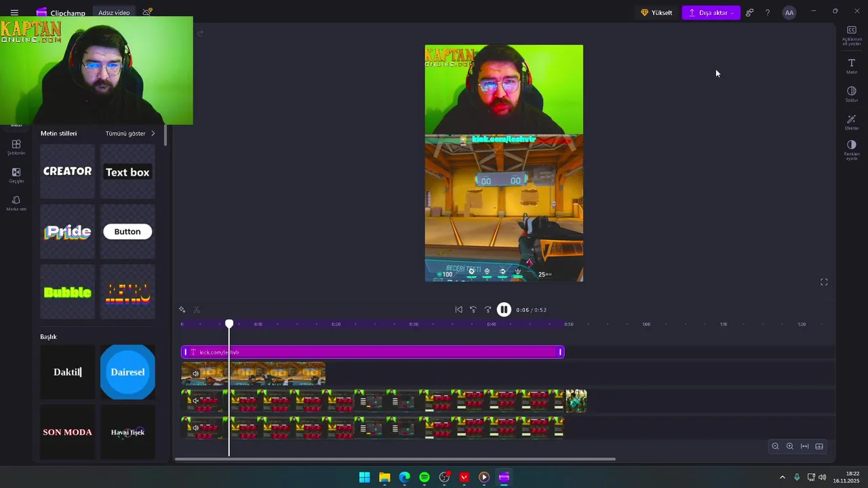Open the AA account avatar
The height and width of the screenshot is (488, 868).
tap(789, 12)
